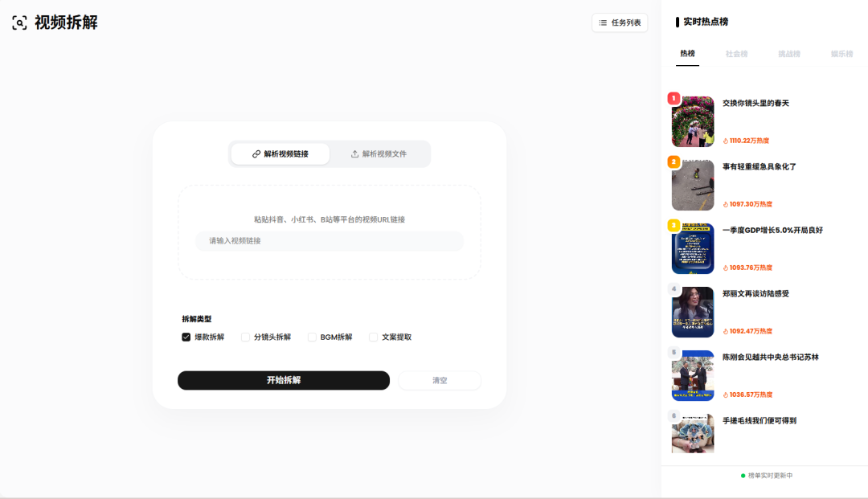This screenshot has width=868, height=499.
Task: Click the hint 粘贴抖音、小红书、B站等平台的视频URL链接
Action: [x=330, y=219]
